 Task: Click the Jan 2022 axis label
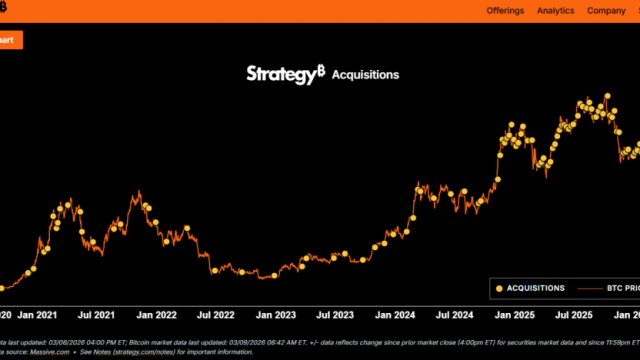tap(156, 315)
